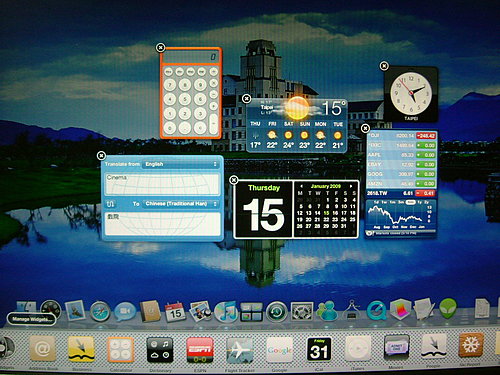Toggle the EBAY green change value
Screen dimensions: 500x375
pos(426,165)
